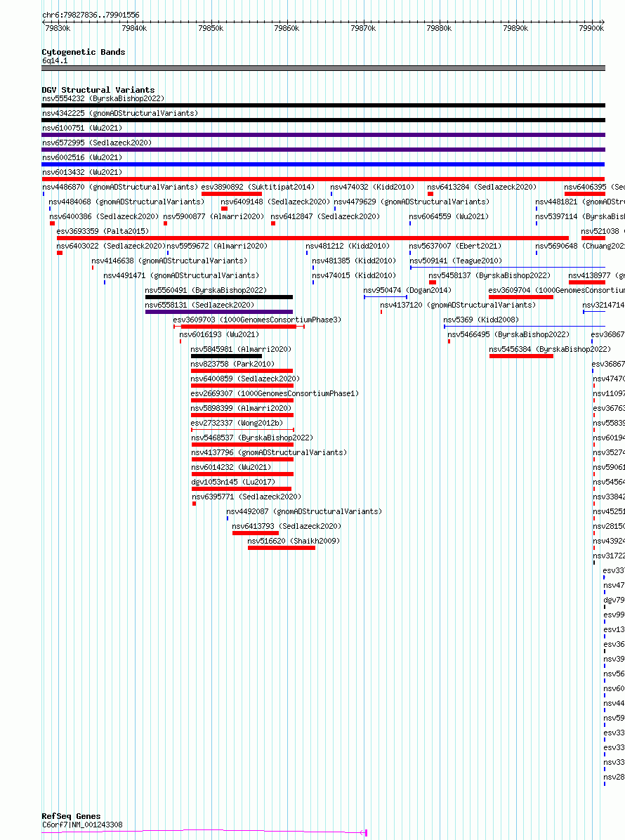Click nsv474015 (Kidd2010) label
Viewport: 625px width, 840px height.
pos(354,275)
